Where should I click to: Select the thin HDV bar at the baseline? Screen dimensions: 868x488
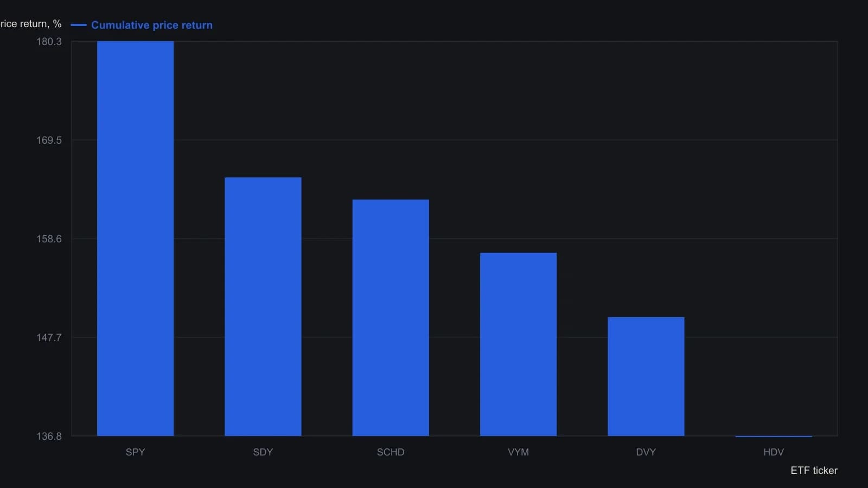point(774,436)
